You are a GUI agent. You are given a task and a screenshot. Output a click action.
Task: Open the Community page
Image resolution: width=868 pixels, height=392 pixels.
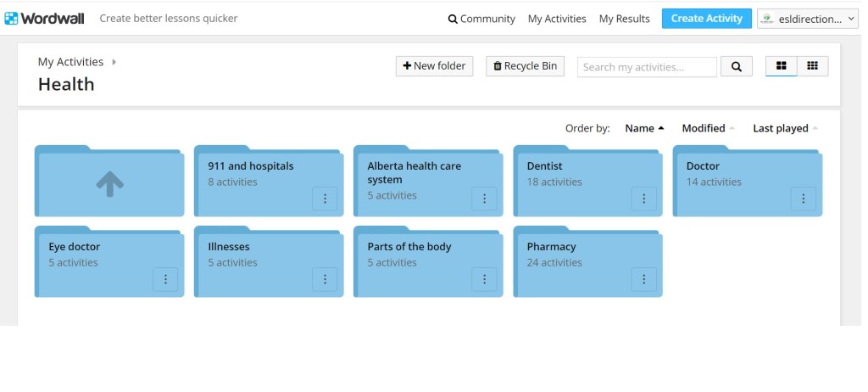point(481,19)
